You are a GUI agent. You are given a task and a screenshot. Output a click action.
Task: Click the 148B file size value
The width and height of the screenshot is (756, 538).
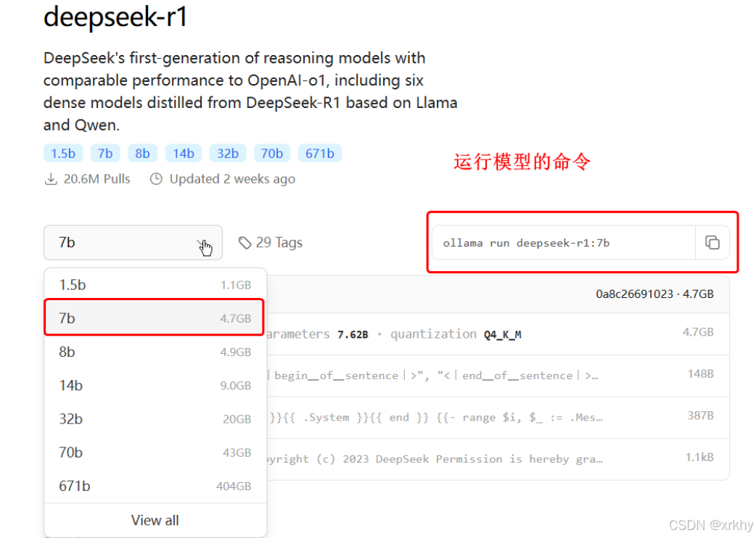(701, 373)
